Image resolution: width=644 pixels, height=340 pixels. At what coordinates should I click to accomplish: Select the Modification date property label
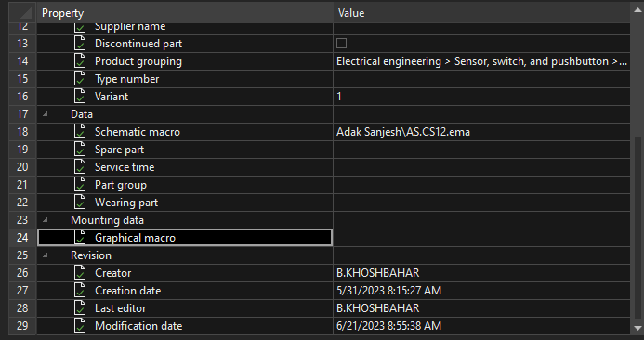point(138,326)
